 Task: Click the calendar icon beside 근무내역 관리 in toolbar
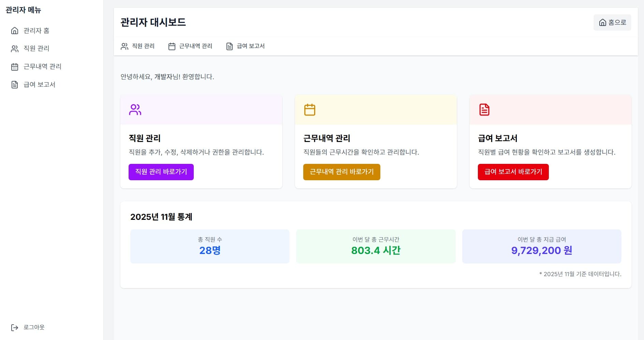click(x=172, y=46)
